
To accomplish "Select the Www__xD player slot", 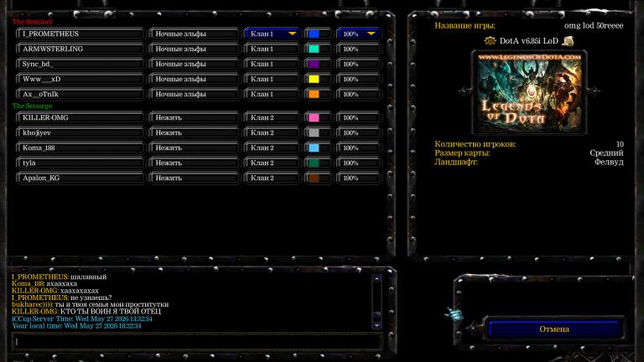I will pos(80,79).
